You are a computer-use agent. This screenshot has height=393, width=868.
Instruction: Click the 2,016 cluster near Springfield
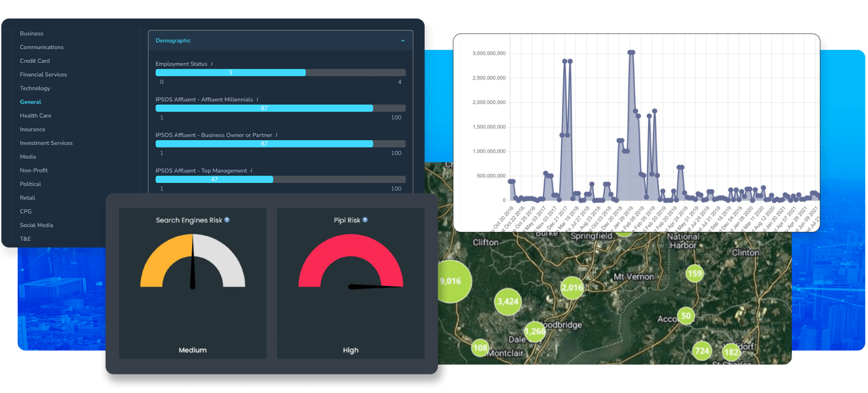[x=571, y=287]
